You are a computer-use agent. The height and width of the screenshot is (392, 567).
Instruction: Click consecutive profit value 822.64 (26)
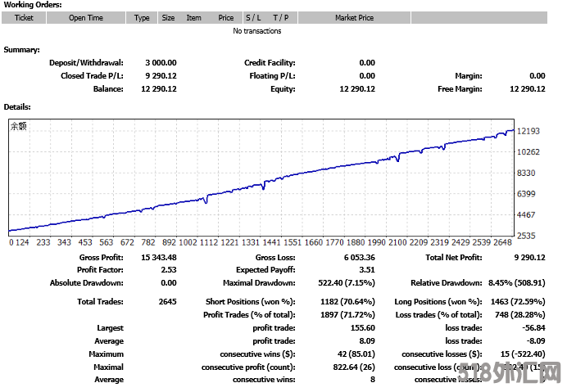point(354,367)
